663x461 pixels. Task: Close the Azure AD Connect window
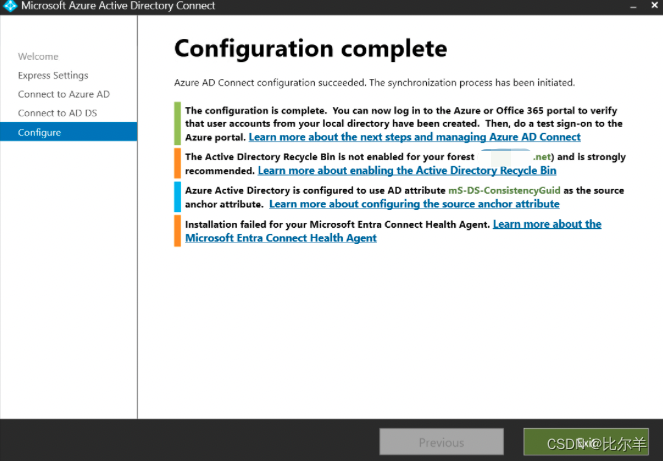click(654, 5)
